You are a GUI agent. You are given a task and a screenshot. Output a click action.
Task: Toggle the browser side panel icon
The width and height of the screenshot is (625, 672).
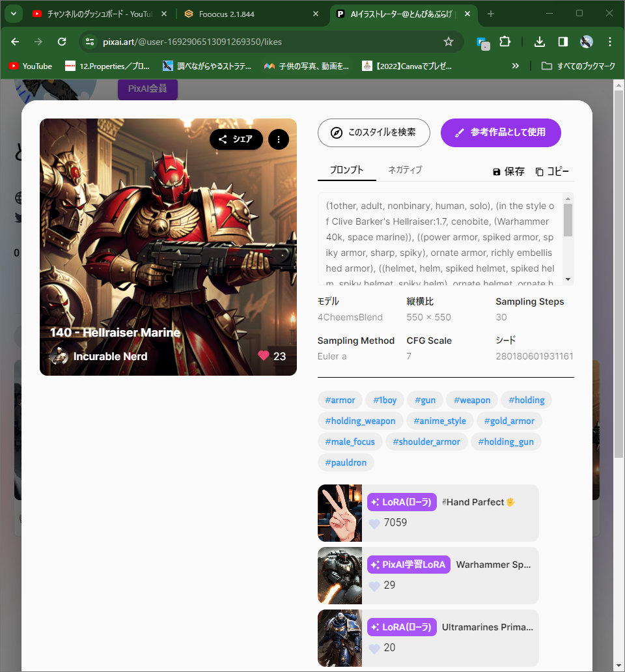click(x=563, y=42)
